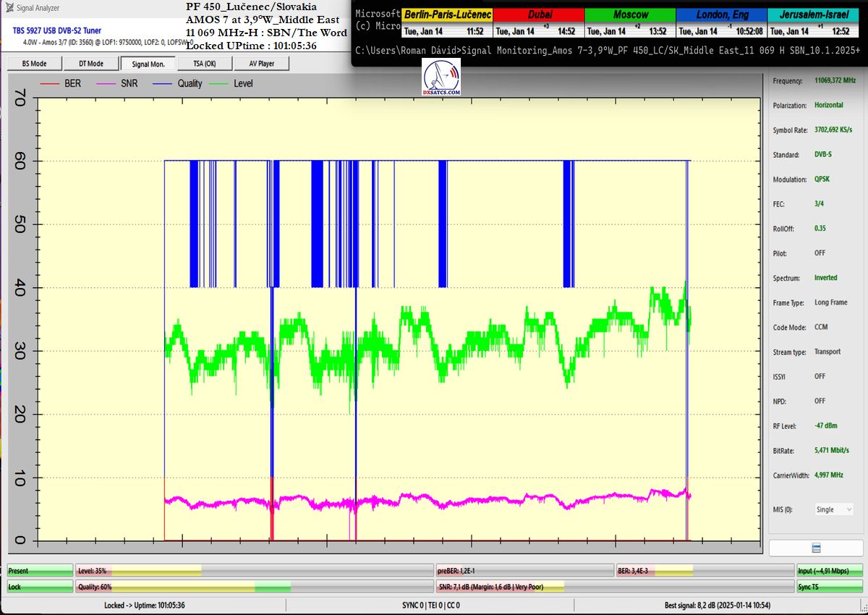Viewport: 868px width, 615px height.
Task: Open the MIS Single dropdown
Action: click(834, 509)
